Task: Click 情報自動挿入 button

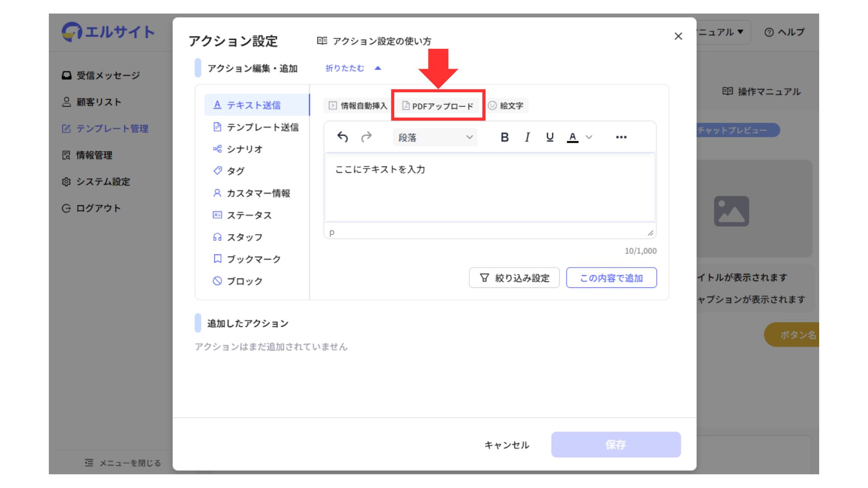Action: click(358, 106)
